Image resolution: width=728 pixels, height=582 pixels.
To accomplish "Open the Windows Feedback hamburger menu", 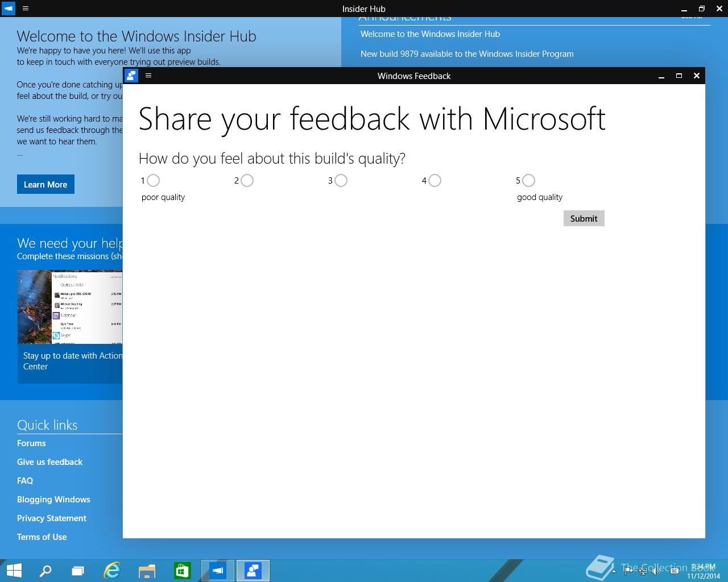I will (148, 75).
